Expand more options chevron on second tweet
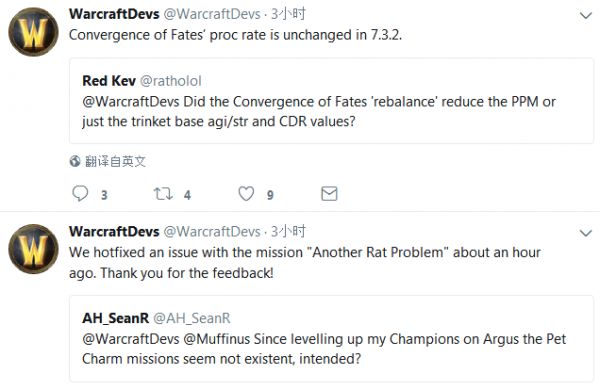Viewport: 600px width, 390px height. click(586, 233)
